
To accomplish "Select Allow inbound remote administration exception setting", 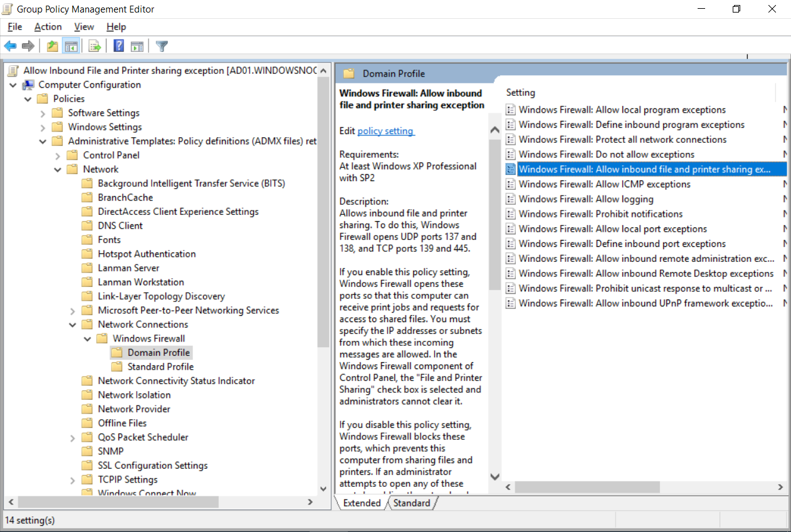I will 646,259.
